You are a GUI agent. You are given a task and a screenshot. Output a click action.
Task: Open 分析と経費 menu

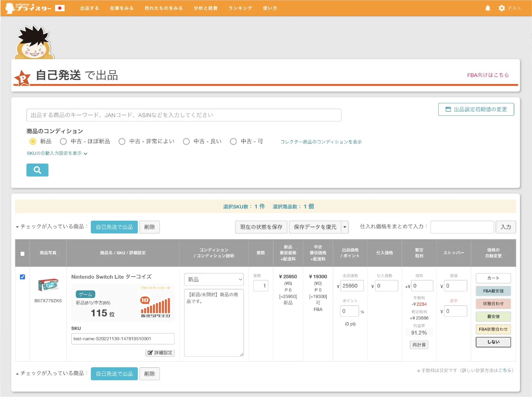click(206, 8)
